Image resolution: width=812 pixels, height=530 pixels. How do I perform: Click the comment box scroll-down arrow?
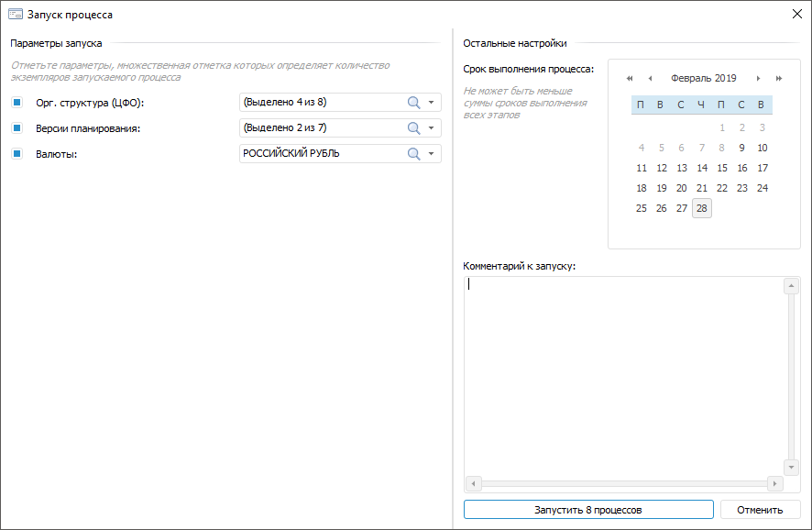click(791, 468)
